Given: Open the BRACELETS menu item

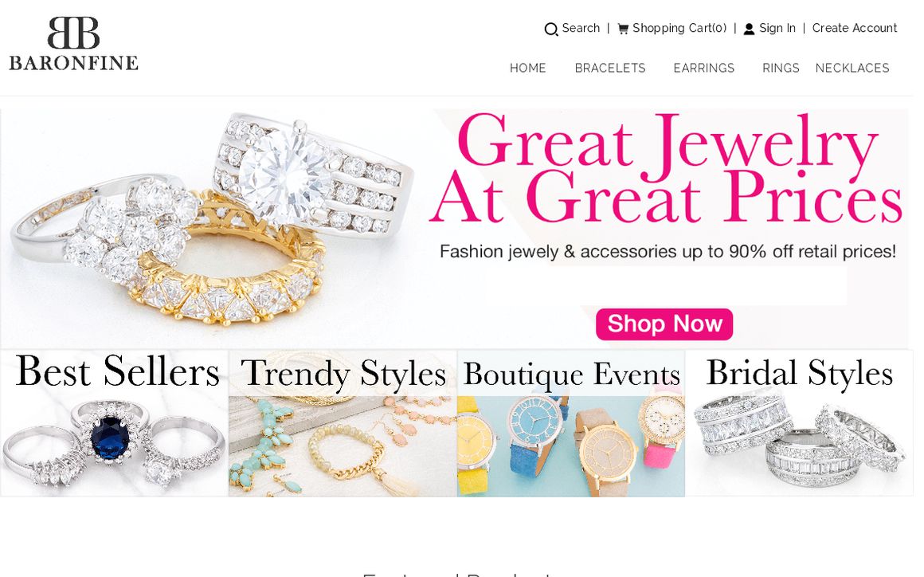Looking at the screenshot, I should (610, 68).
